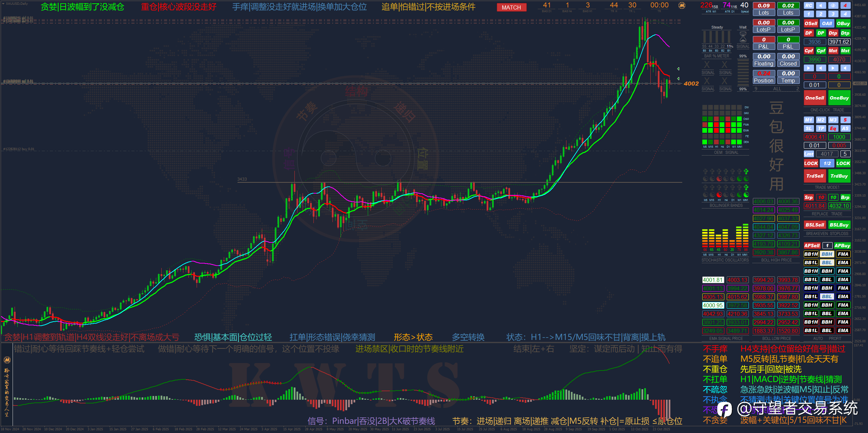868x433 pixels.
Task: Click the green TrdBuy button
Action: [x=839, y=176]
